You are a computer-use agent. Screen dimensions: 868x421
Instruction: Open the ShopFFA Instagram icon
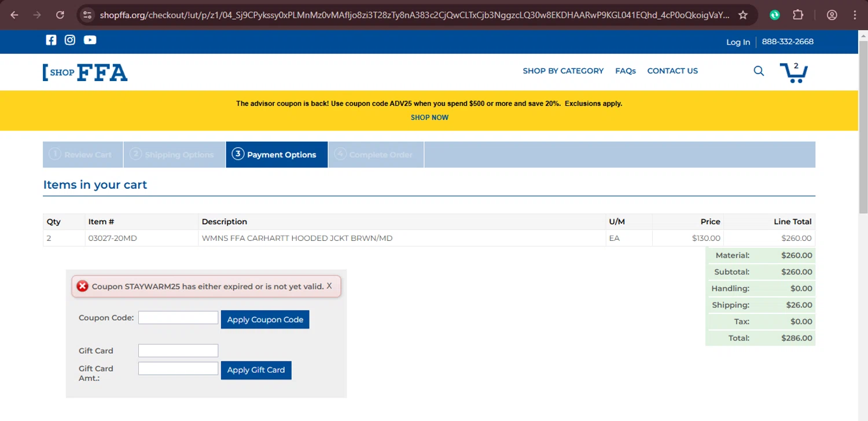(x=70, y=40)
